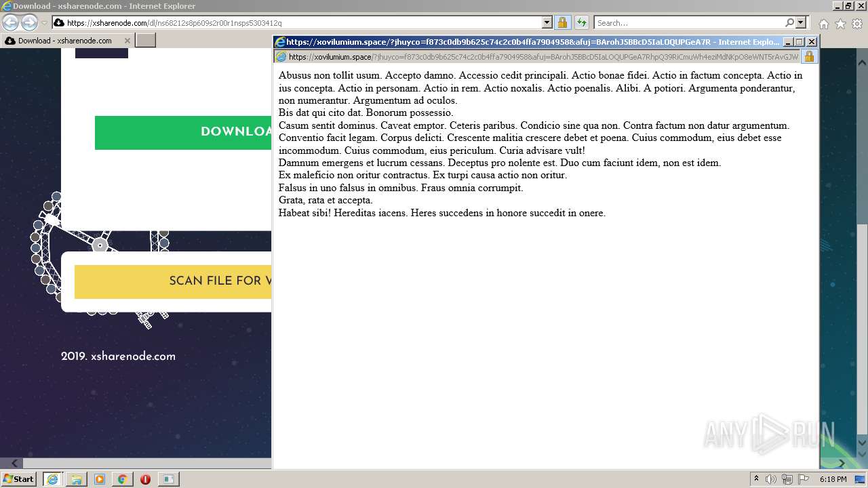Viewport: 868px width, 488px height.
Task: Open the Tools gear icon
Action: (857, 24)
